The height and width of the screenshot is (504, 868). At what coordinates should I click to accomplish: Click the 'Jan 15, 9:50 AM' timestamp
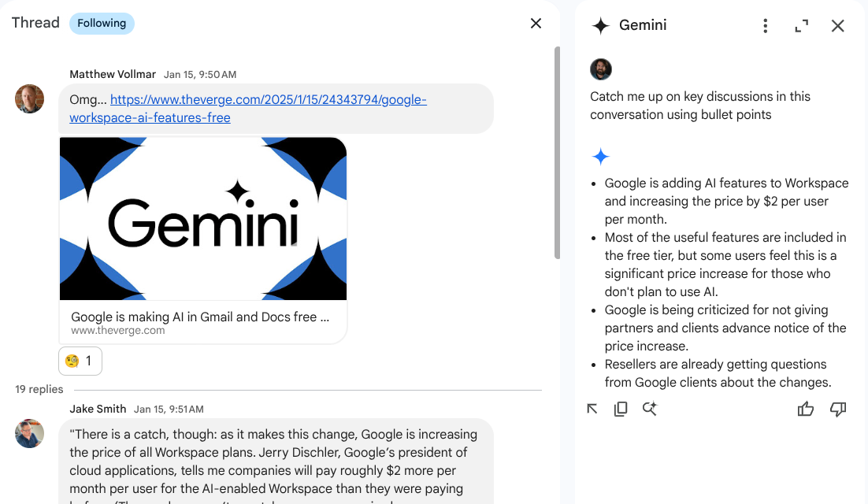coord(200,75)
